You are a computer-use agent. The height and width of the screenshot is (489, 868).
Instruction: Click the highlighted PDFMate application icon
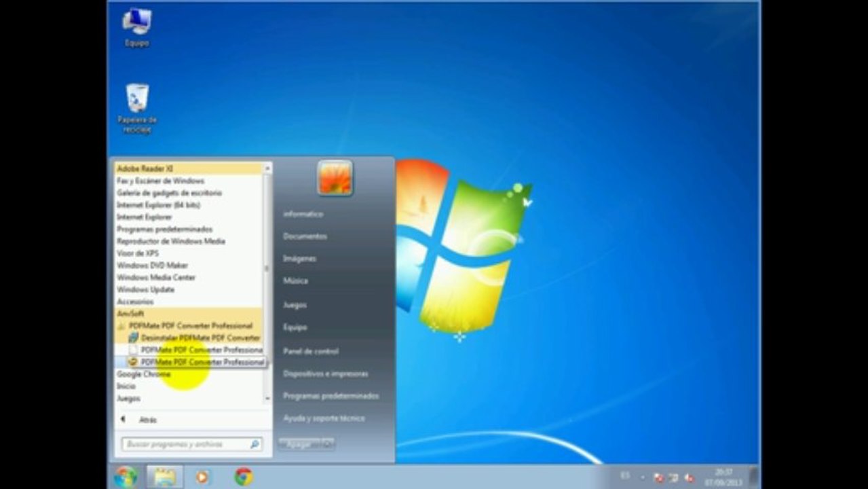134,362
